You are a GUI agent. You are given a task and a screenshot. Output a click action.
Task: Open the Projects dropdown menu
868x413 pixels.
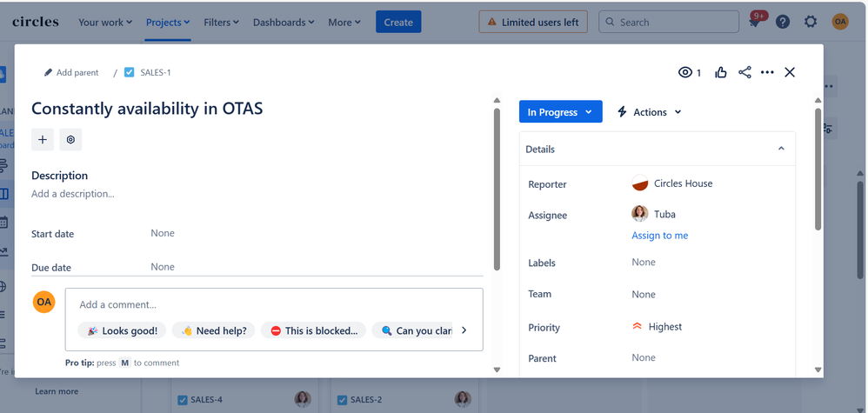coord(168,22)
